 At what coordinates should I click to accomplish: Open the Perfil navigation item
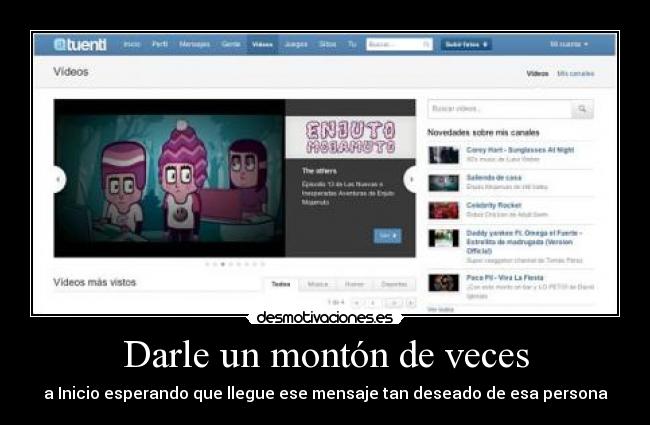160,44
